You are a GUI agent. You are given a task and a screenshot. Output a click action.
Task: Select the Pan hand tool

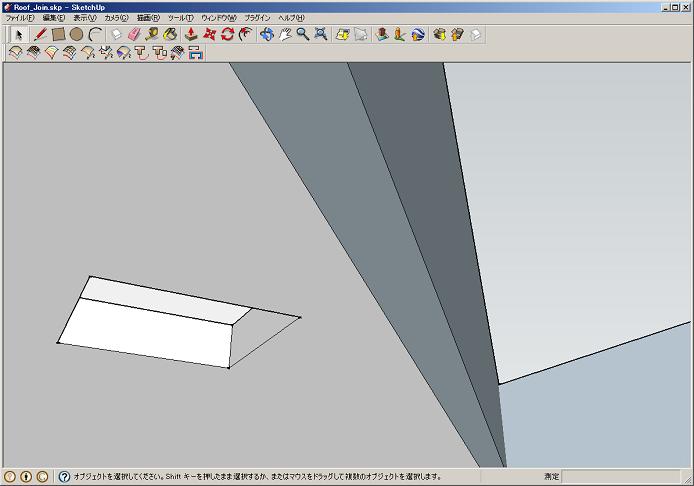point(284,34)
